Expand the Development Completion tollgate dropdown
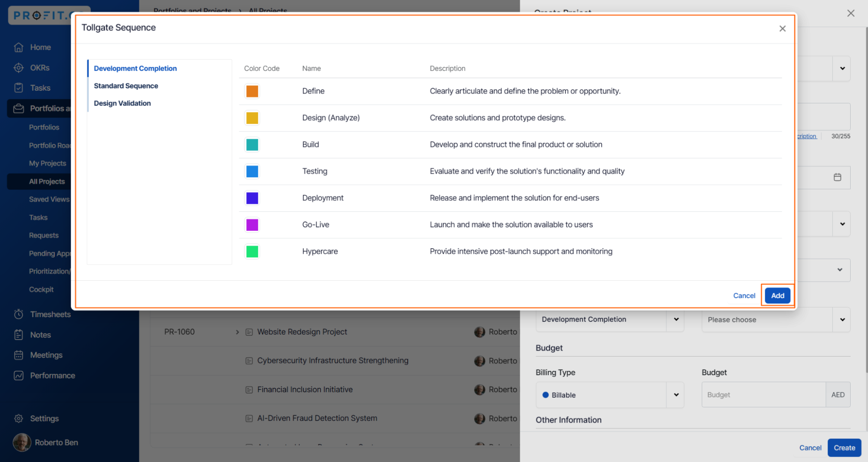The image size is (868, 462). (x=676, y=319)
